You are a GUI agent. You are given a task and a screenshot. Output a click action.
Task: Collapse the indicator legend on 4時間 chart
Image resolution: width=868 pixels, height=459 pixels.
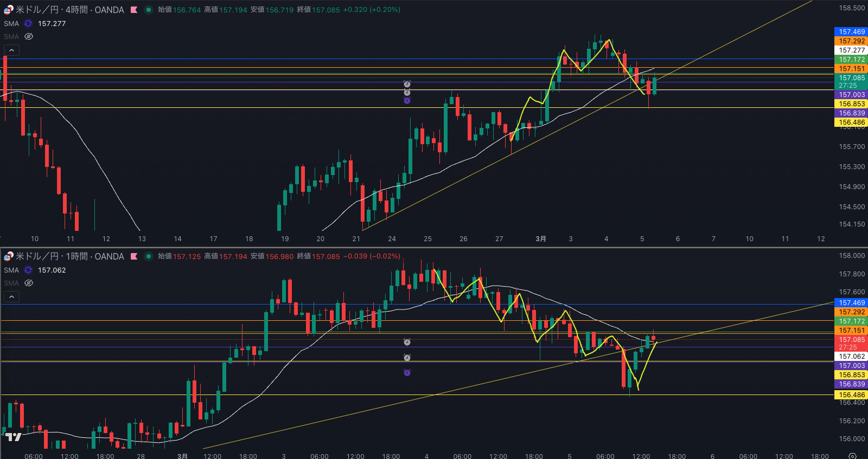click(11, 50)
